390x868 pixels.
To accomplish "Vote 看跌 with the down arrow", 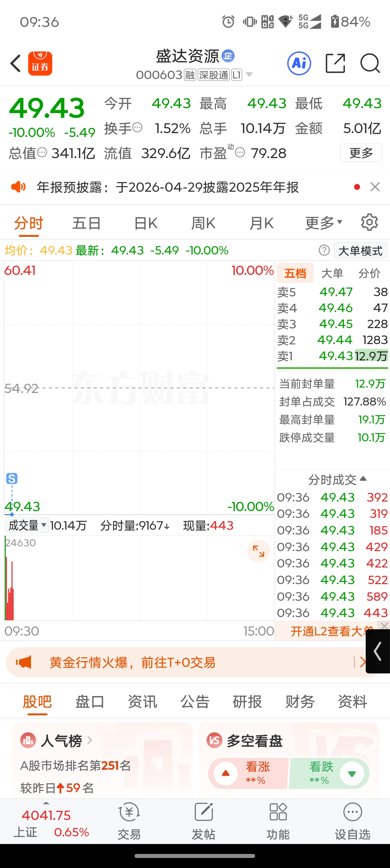I will pos(352,773).
